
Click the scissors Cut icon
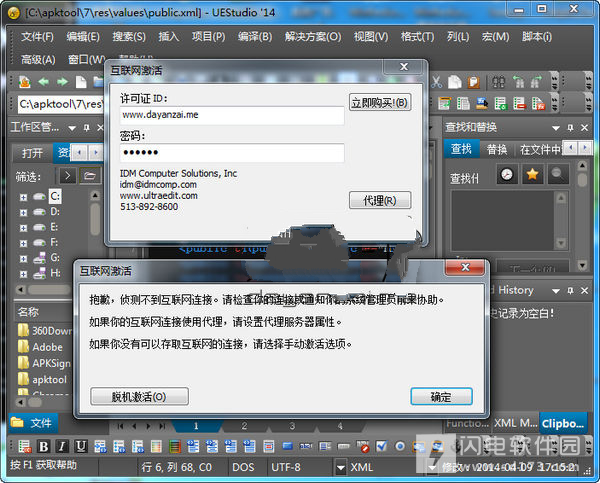pyautogui.click(x=437, y=82)
